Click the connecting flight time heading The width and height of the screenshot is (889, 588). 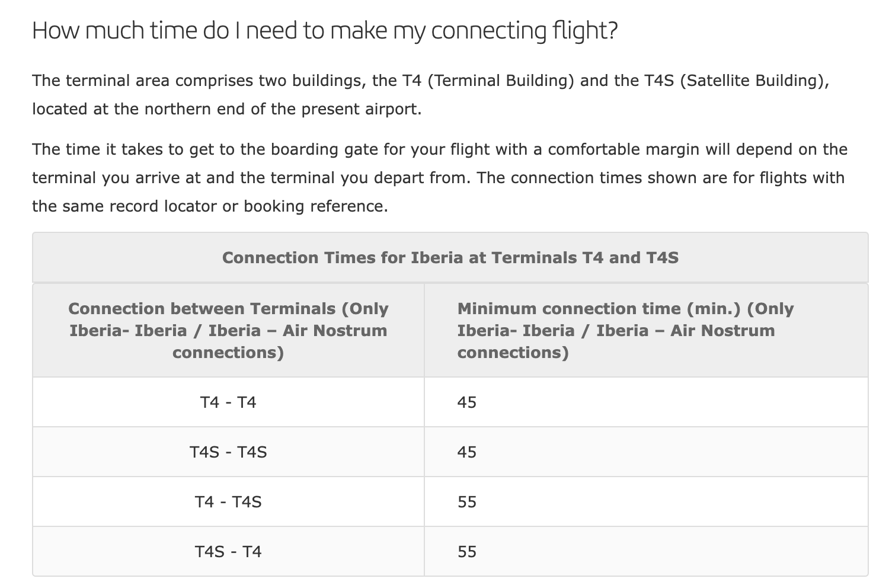point(325,31)
